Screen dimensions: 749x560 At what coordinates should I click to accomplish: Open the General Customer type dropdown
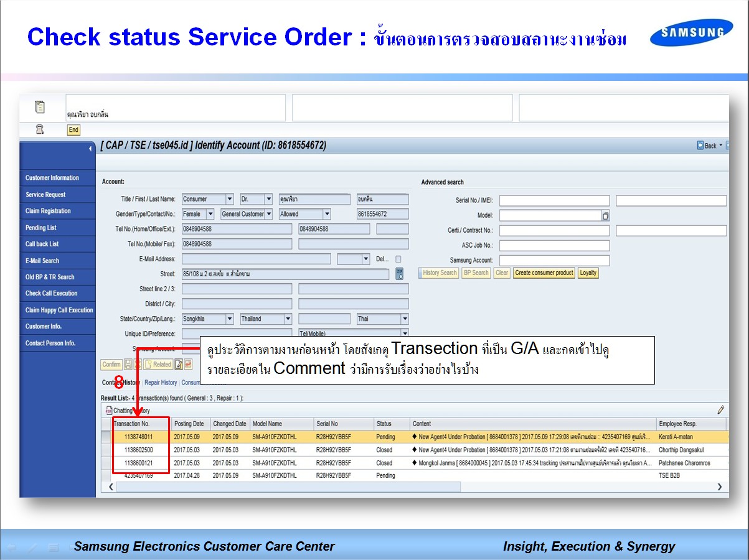pos(268,214)
